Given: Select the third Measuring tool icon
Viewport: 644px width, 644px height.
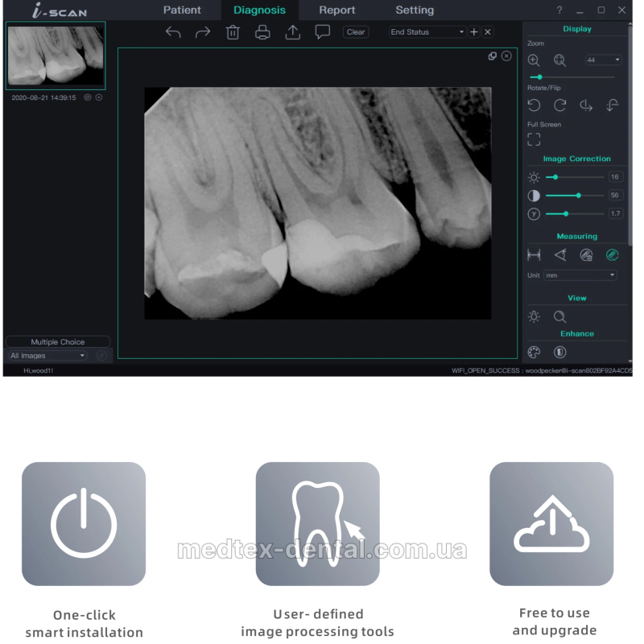Looking at the screenshot, I should click(586, 255).
